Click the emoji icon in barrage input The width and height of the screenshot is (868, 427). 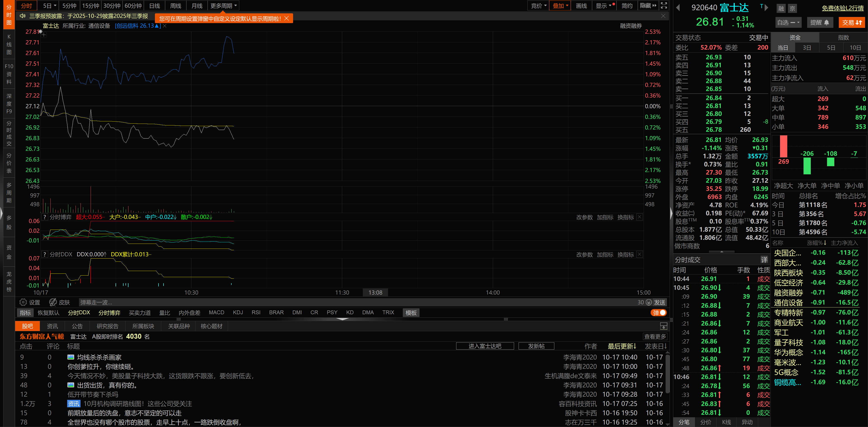tap(649, 302)
